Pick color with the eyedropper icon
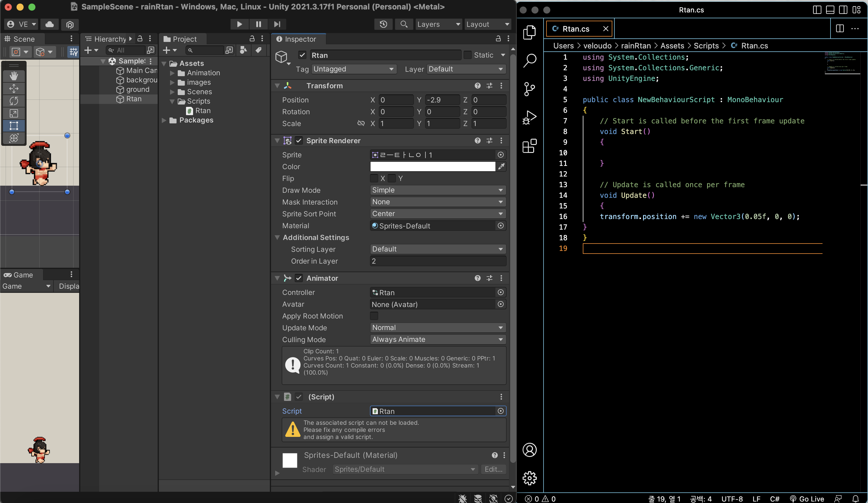Viewport: 868px width, 503px height. (502, 167)
